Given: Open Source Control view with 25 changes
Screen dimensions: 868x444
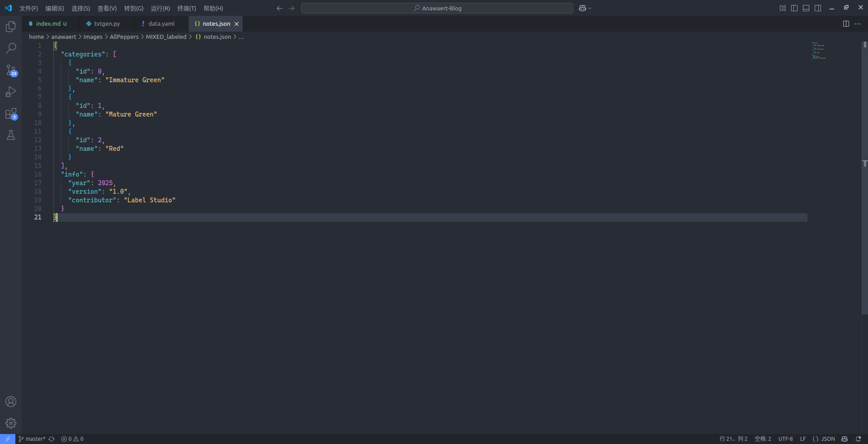Looking at the screenshot, I should [11, 70].
